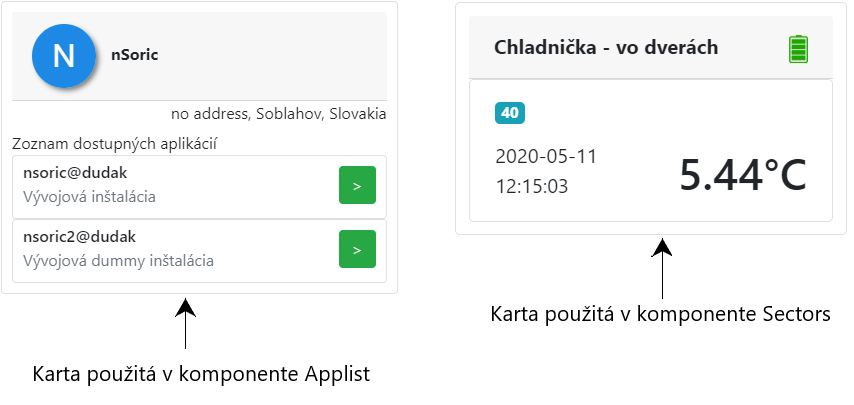The image size is (854, 405).
Task: Click the 5.44°C temperature reading
Action: [742, 175]
